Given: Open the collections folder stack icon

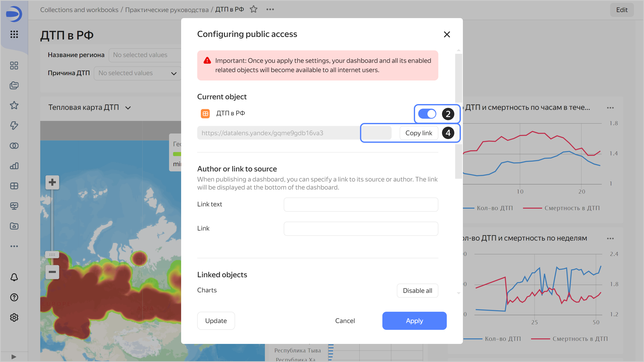Looking at the screenshot, I should point(14,85).
